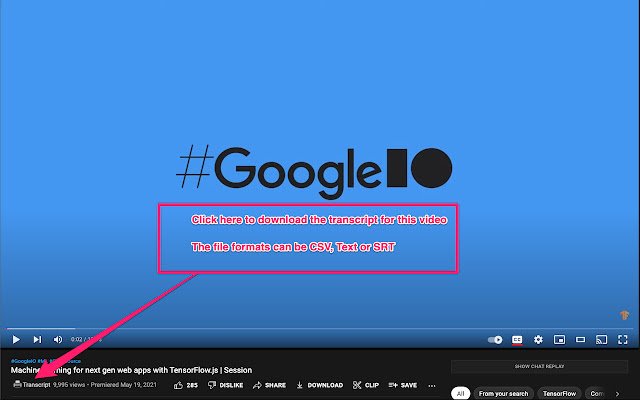
Task: Skip to the next video
Action: pos(37,340)
